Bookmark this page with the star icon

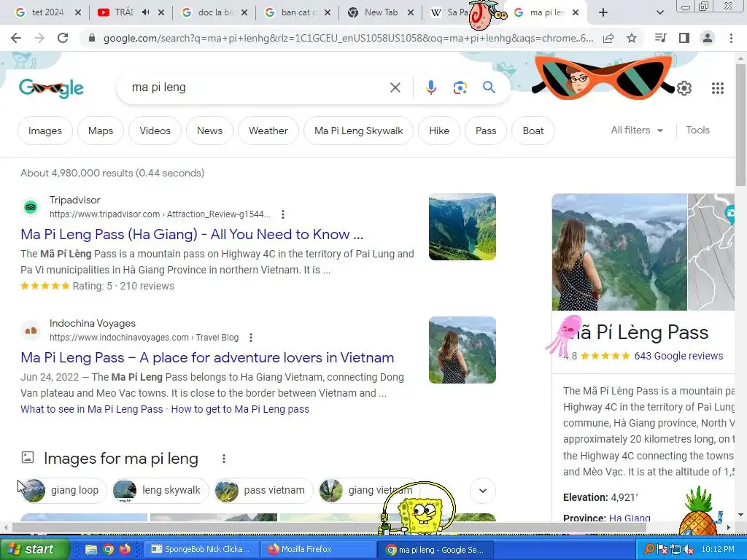pyautogui.click(x=632, y=38)
